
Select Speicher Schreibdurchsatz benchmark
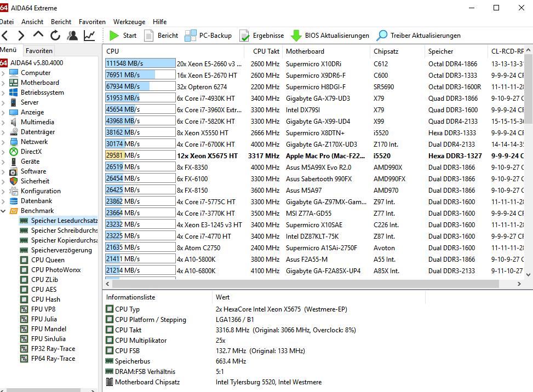(x=59, y=230)
